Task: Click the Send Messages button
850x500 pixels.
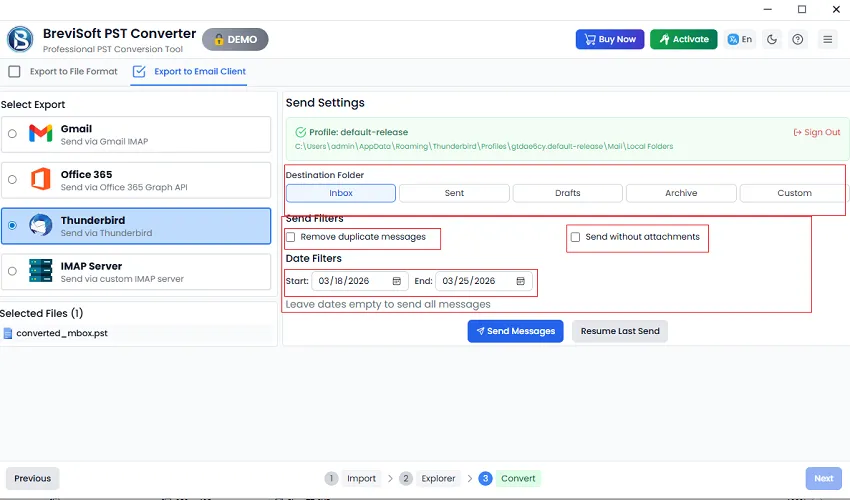Action: [x=516, y=331]
